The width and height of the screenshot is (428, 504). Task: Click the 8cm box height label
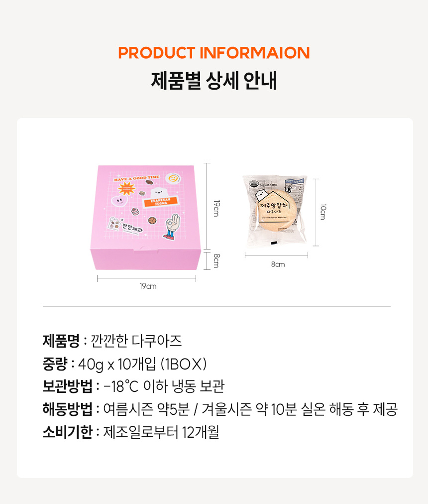pyautogui.click(x=216, y=260)
